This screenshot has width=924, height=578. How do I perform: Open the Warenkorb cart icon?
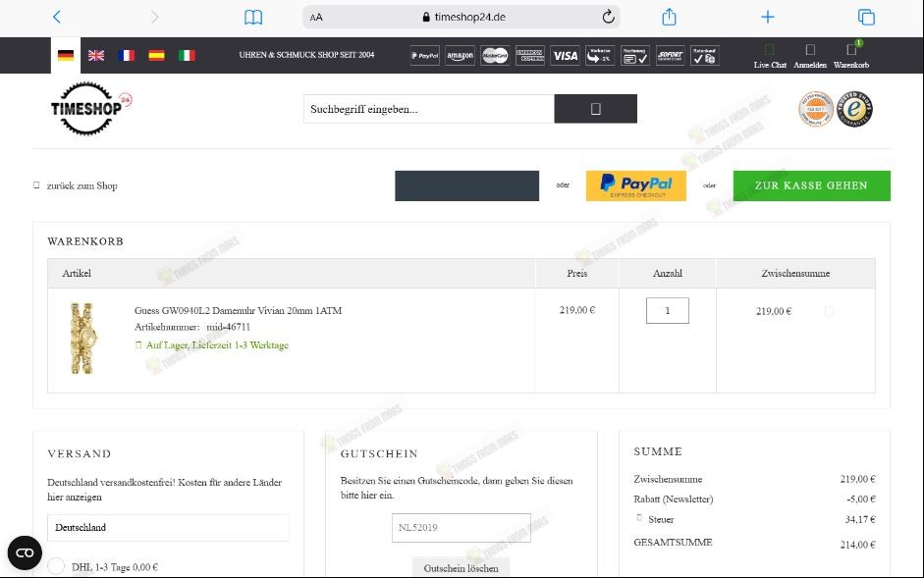tap(850, 54)
